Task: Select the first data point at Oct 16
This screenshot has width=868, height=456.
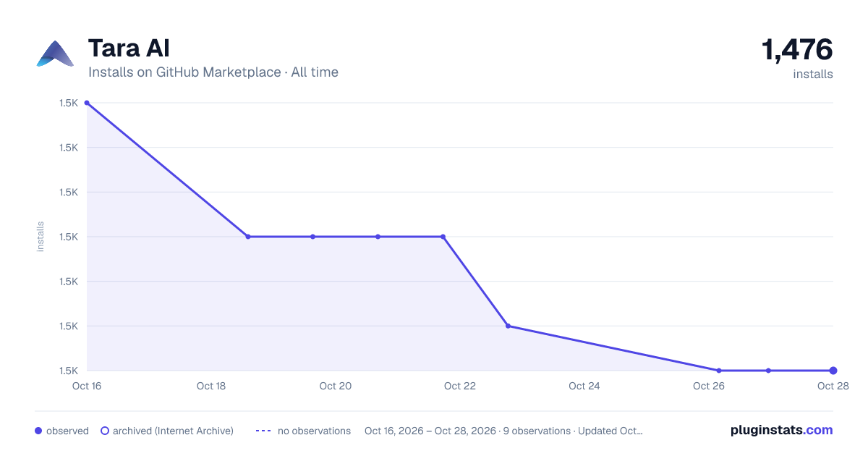Action: tap(87, 103)
